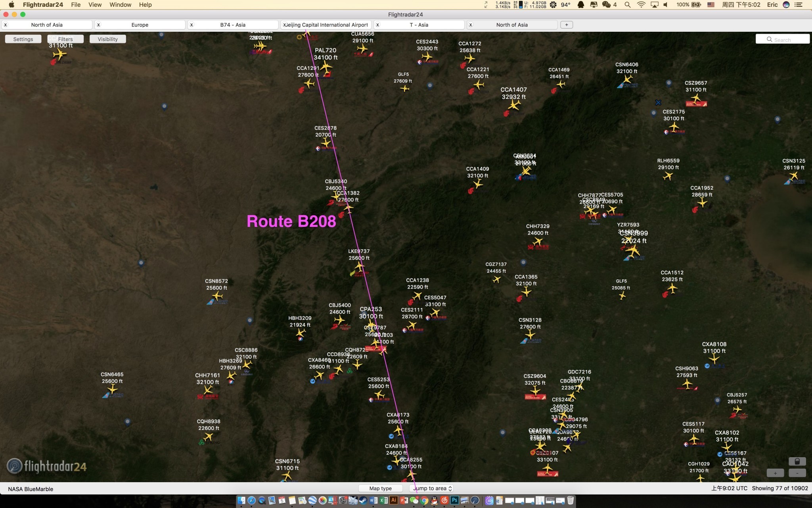
Task: Open the Window menu
Action: (x=120, y=5)
